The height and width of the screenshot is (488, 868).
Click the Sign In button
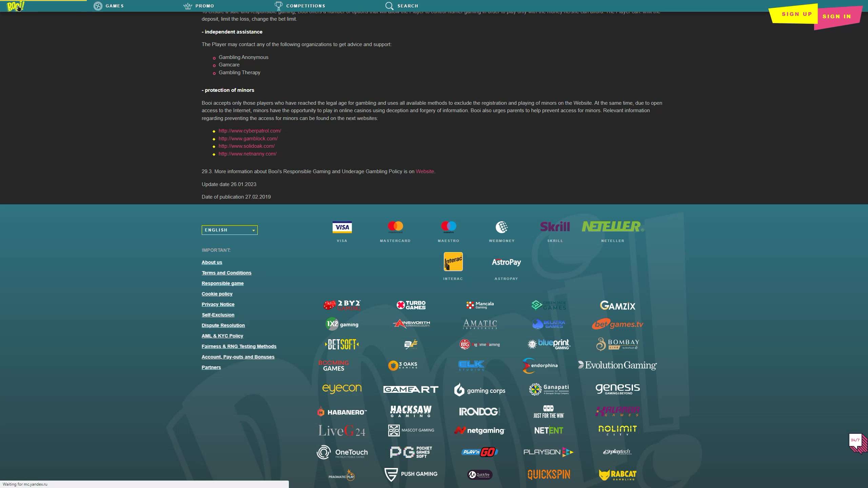coord(837,16)
